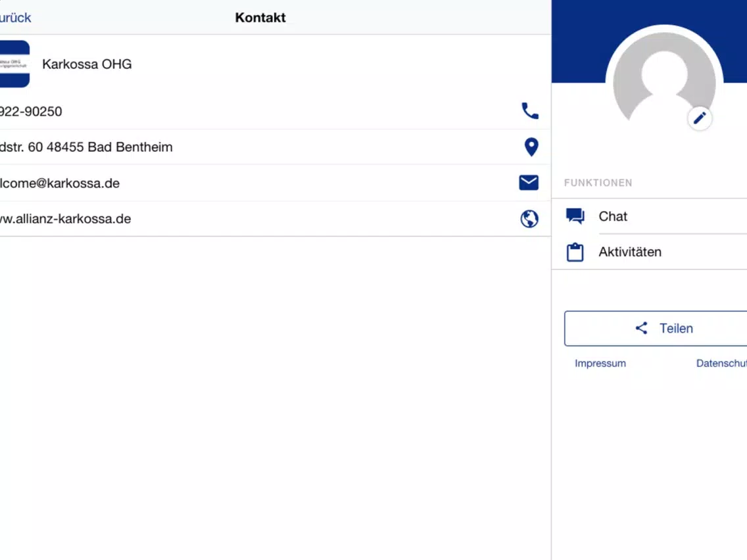Open the Karkossa OHG logo thumbnail

(14, 64)
